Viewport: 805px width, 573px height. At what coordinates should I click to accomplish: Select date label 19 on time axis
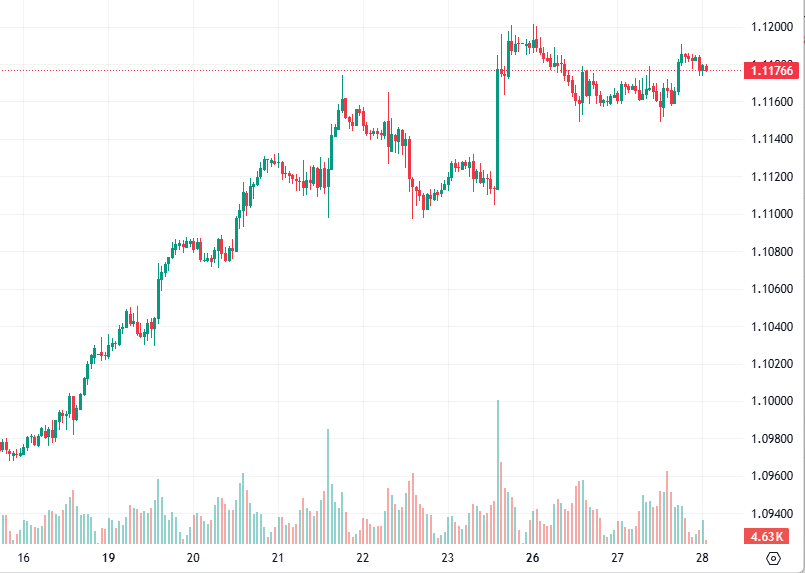tap(109, 558)
